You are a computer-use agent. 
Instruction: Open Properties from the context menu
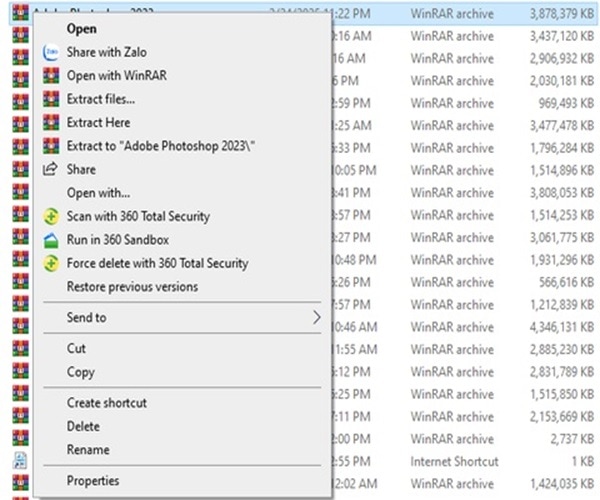pyautogui.click(x=92, y=481)
